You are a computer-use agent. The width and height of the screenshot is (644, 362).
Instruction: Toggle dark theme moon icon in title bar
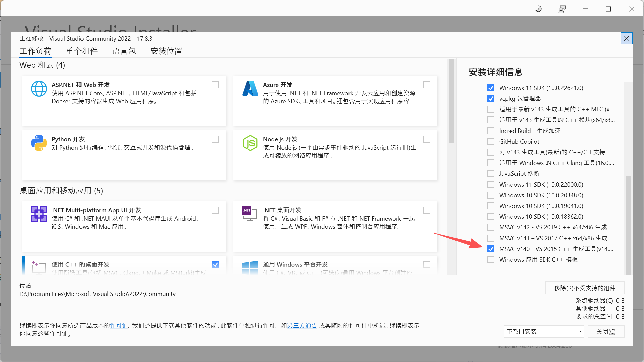point(539,9)
